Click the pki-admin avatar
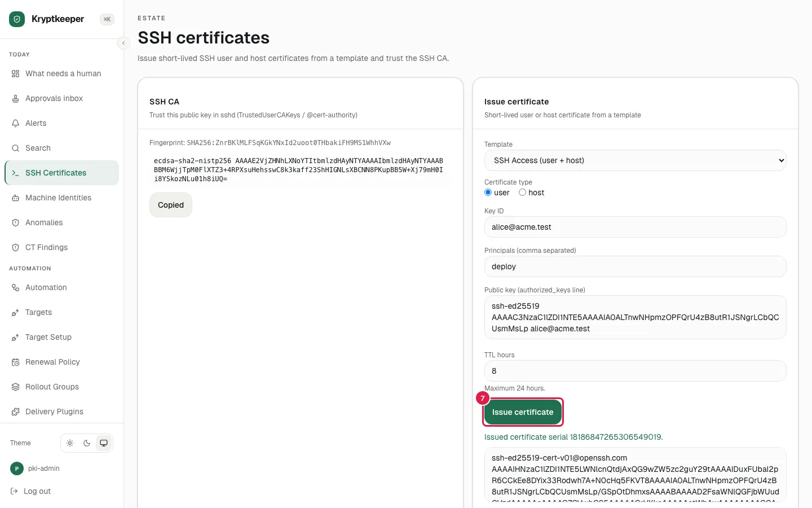 click(x=17, y=468)
